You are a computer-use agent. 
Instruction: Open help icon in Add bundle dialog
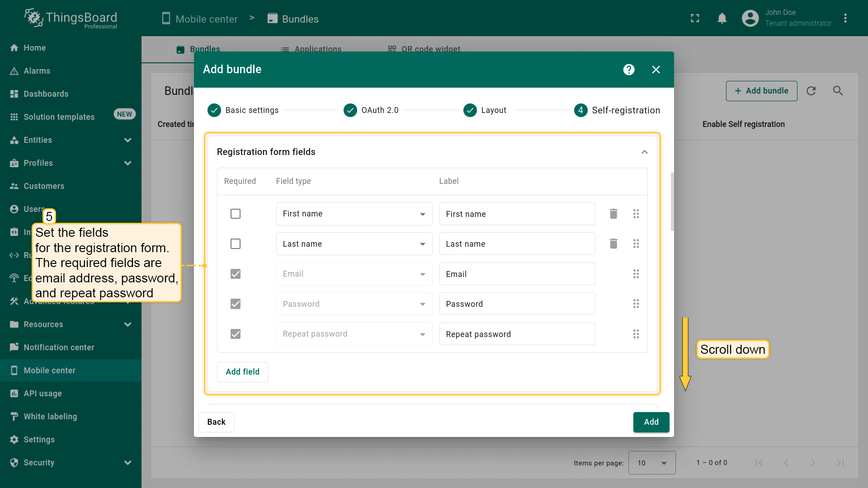tap(628, 70)
